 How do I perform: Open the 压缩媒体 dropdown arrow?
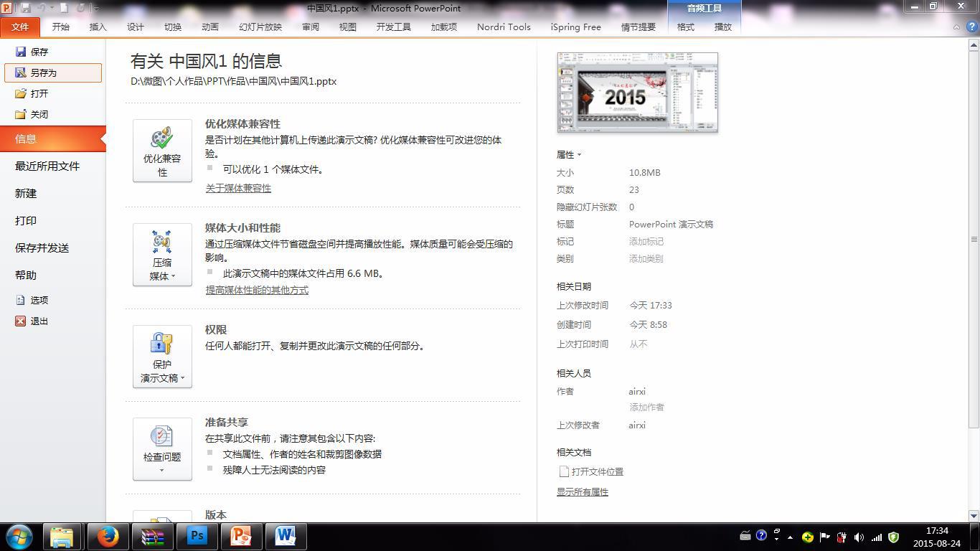point(172,276)
